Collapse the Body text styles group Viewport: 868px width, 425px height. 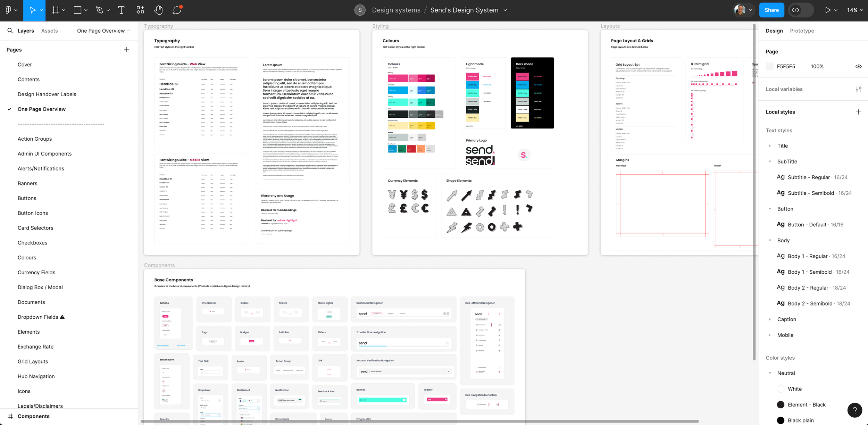770,240
